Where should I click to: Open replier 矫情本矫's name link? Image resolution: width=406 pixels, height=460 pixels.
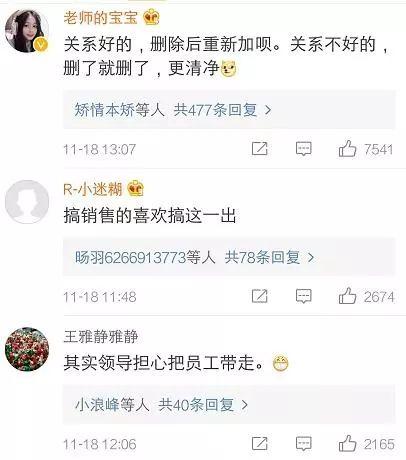[104, 110]
